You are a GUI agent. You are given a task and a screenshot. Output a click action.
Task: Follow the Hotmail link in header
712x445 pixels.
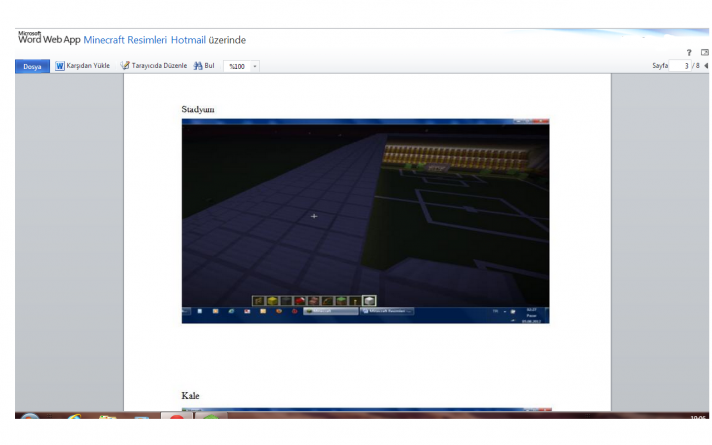pos(188,40)
